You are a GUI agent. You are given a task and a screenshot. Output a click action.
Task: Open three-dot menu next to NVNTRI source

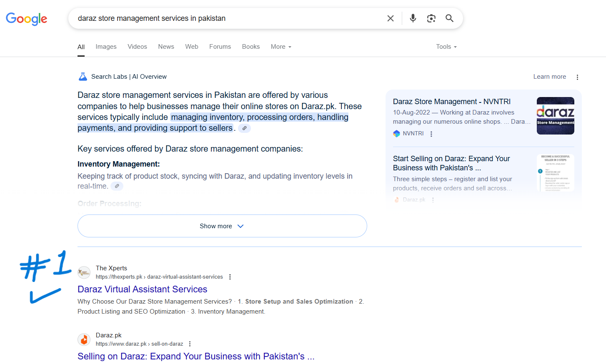[431, 134]
